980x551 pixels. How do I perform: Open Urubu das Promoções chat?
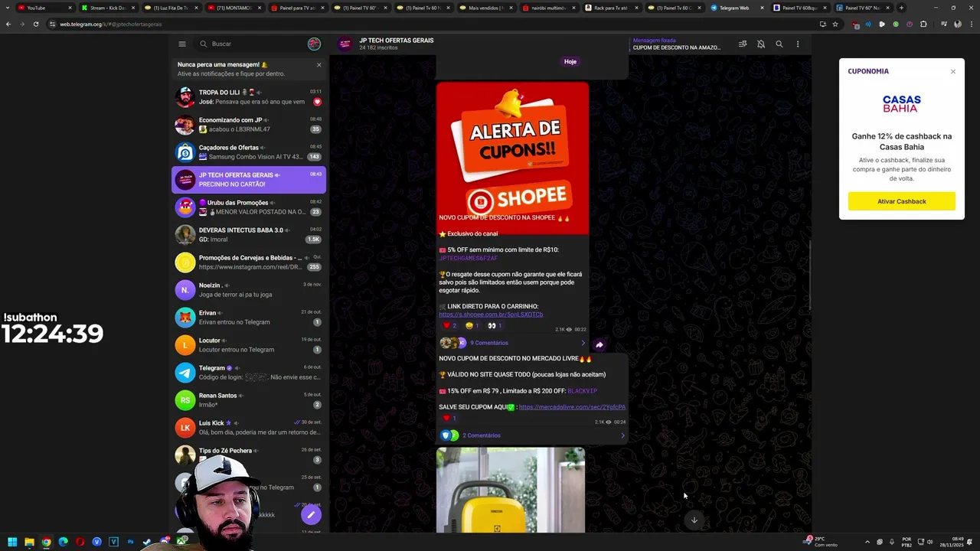(x=249, y=207)
